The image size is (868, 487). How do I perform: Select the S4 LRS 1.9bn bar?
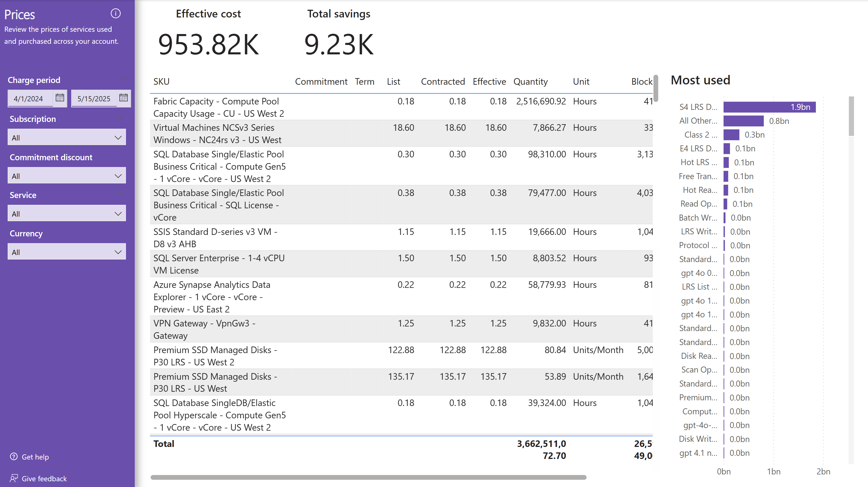tap(769, 107)
